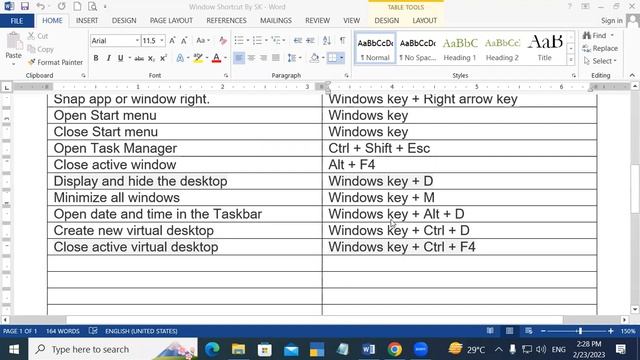The image size is (640, 360).
Task: Open Google Chrome from the taskbar
Action: (x=395, y=349)
